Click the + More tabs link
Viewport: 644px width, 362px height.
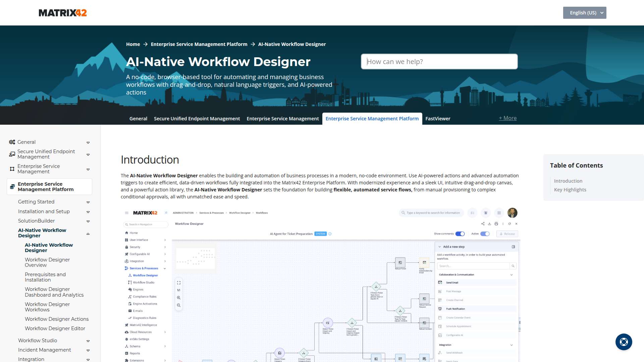pyautogui.click(x=507, y=118)
